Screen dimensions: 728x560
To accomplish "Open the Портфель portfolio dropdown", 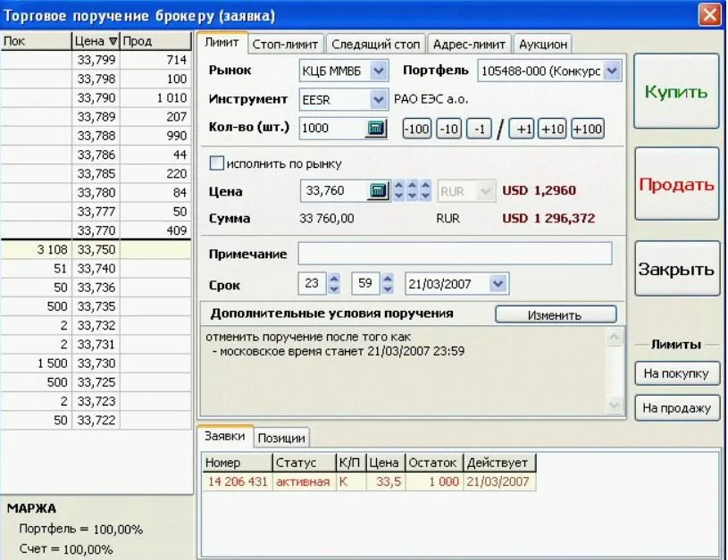I will click(611, 71).
